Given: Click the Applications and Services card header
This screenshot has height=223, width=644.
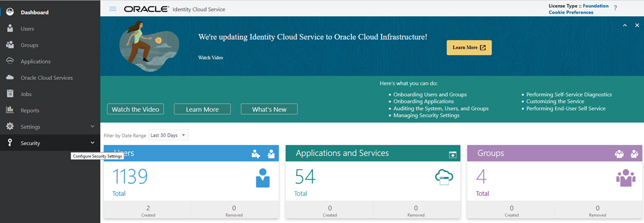Looking at the screenshot, I should coord(342,153).
